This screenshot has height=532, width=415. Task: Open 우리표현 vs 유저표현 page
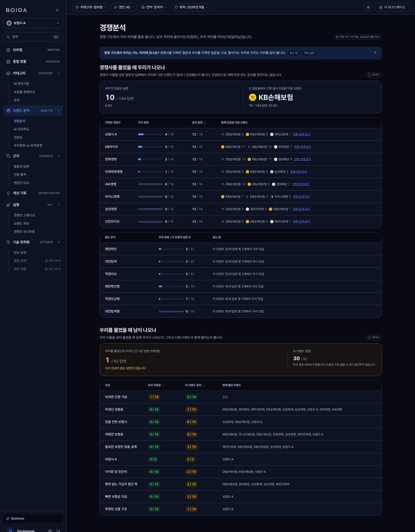click(28, 145)
